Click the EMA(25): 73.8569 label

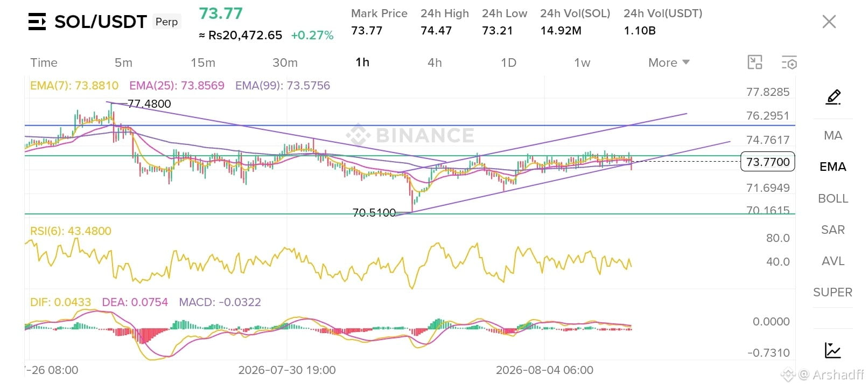pos(177,85)
